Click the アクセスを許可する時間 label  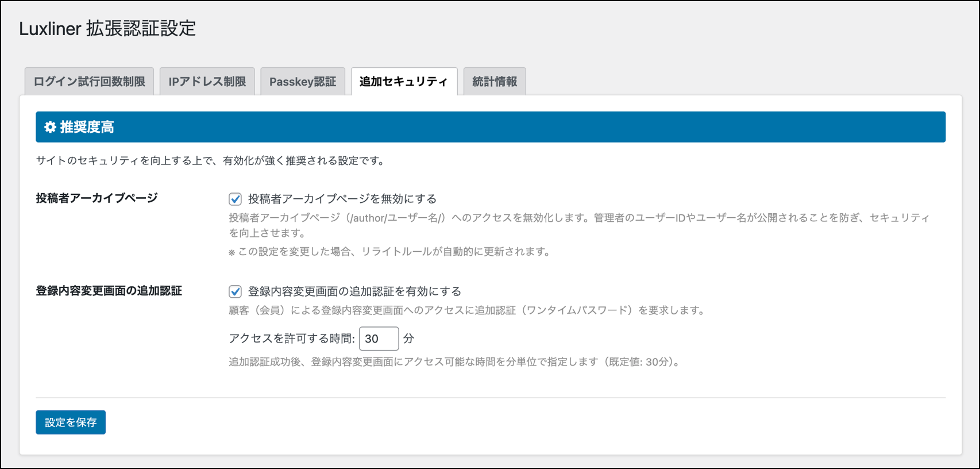(x=291, y=339)
